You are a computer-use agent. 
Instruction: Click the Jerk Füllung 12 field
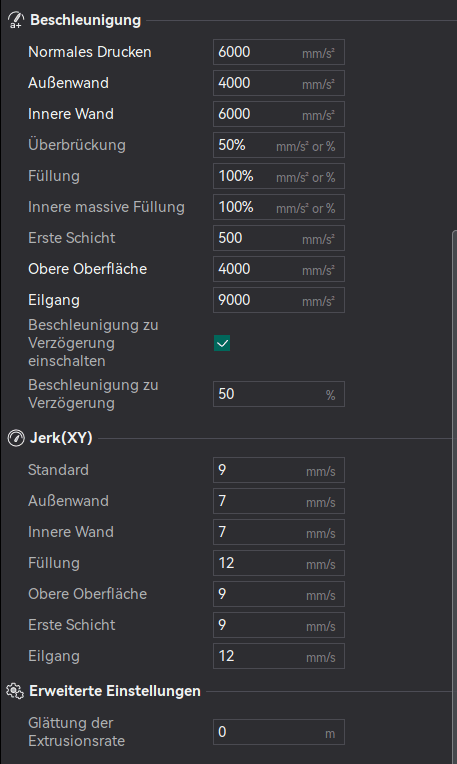pos(279,563)
